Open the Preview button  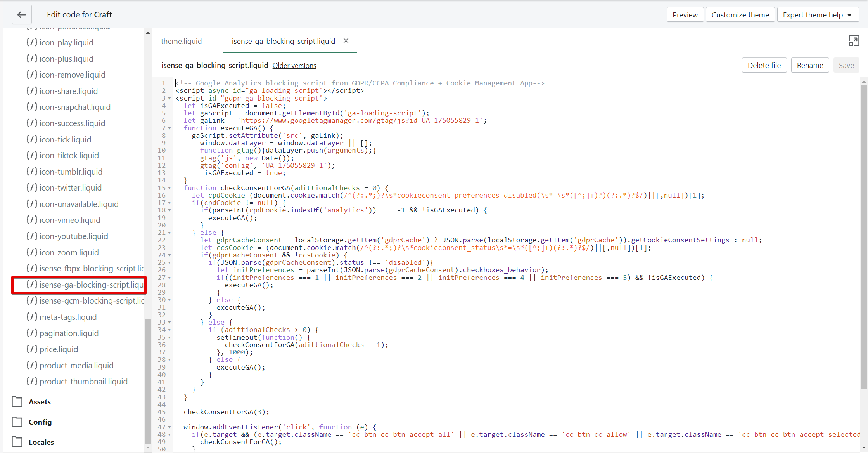pos(685,15)
